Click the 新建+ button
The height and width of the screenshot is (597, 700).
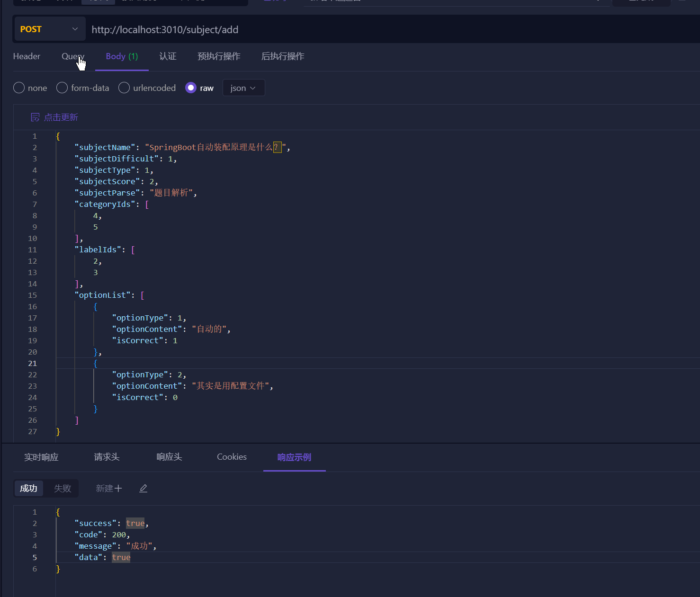click(x=109, y=488)
